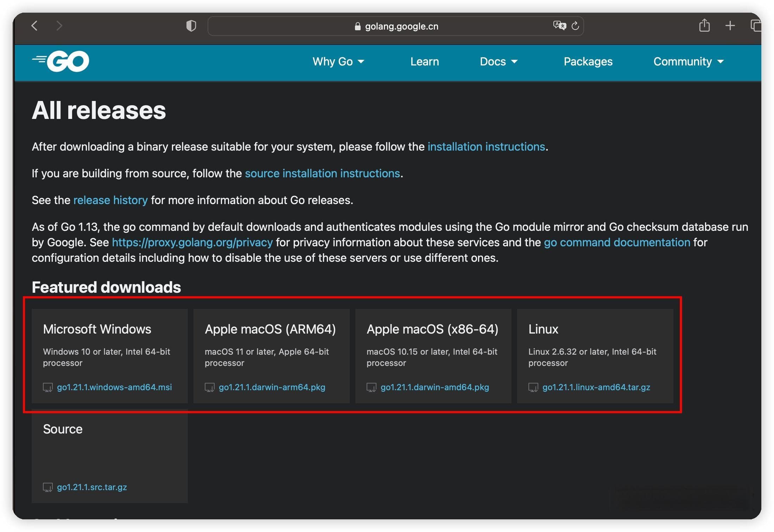Image resolution: width=774 pixels, height=532 pixels.
Task: Click the All releases heading
Action: click(x=99, y=110)
